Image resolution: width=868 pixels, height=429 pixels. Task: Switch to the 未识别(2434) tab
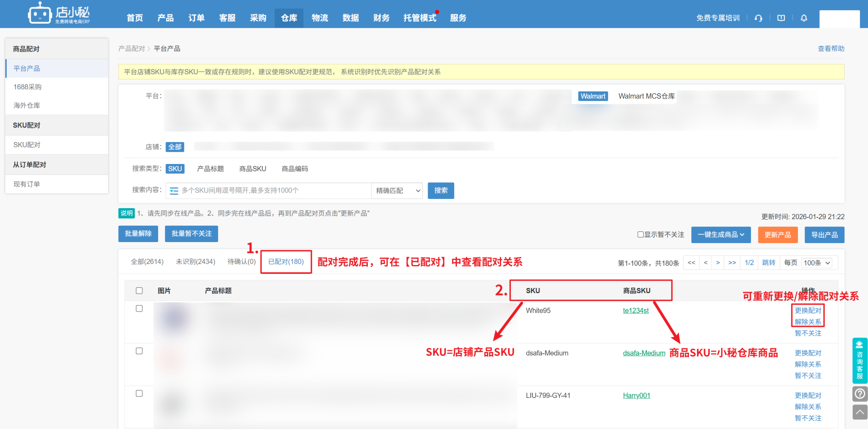click(x=195, y=262)
